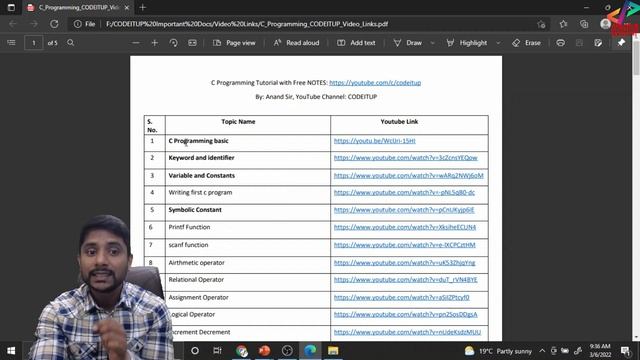
Task: Click the Save as icon
Action: tap(598, 42)
